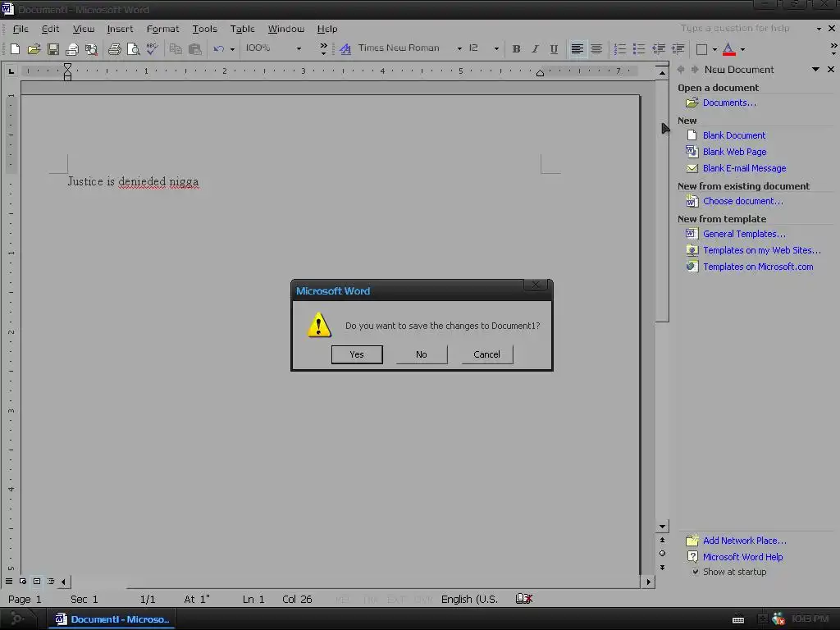Click the Print Preview icon
840x630 pixels.
[x=134, y=49]
